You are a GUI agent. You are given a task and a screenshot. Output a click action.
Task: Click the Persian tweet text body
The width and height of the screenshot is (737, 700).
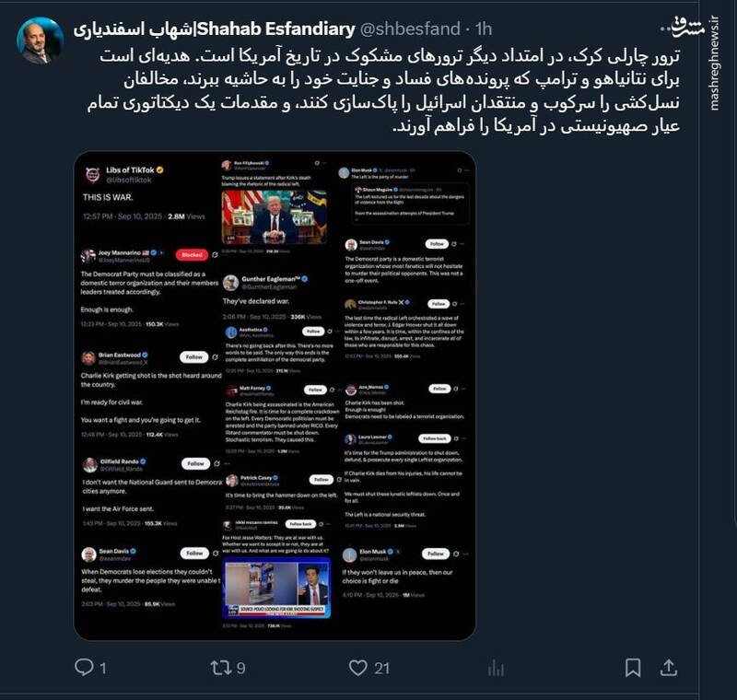[x=383, y=90]
